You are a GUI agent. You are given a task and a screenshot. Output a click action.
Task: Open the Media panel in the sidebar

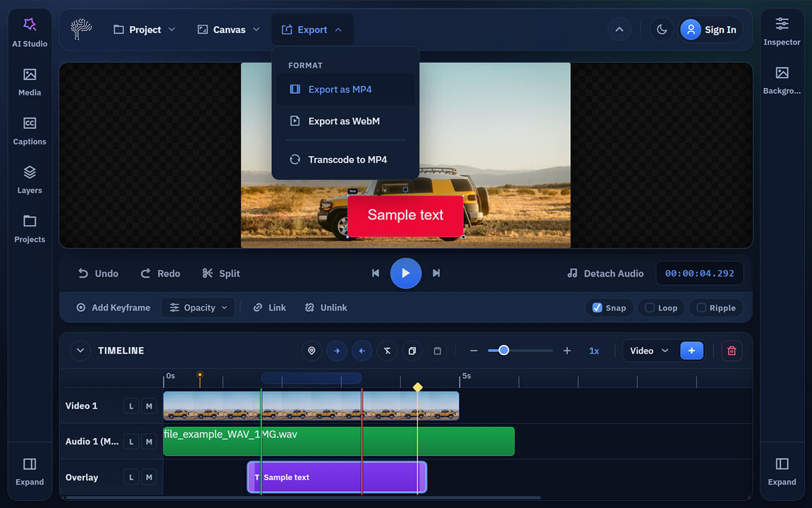pos(29,81)
